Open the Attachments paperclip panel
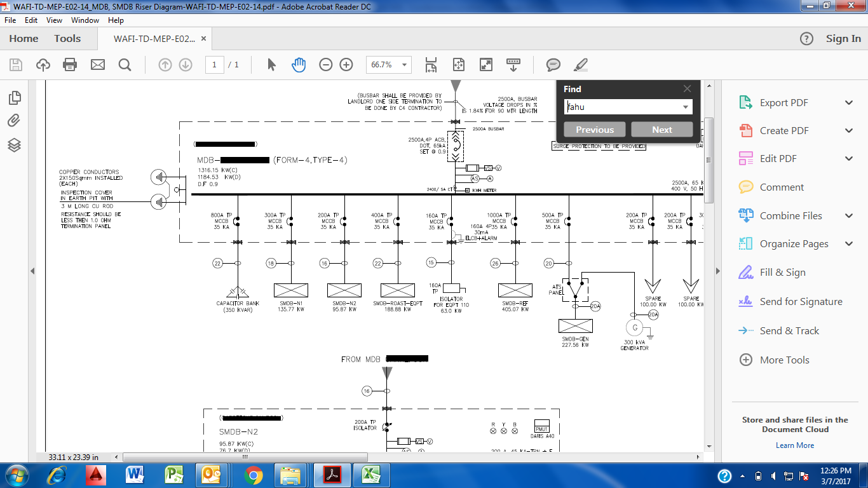868x488 pixels. click(x=14, y=121)
